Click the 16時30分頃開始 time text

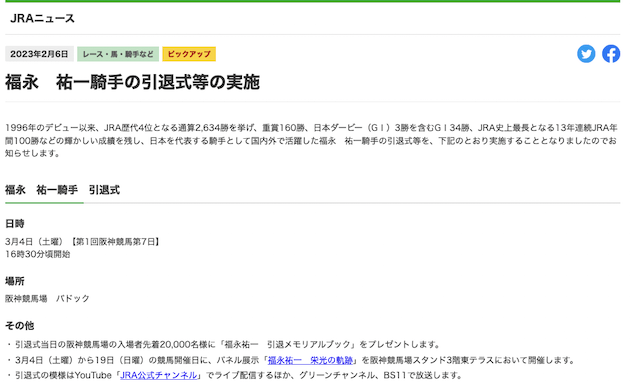point(38,254)
